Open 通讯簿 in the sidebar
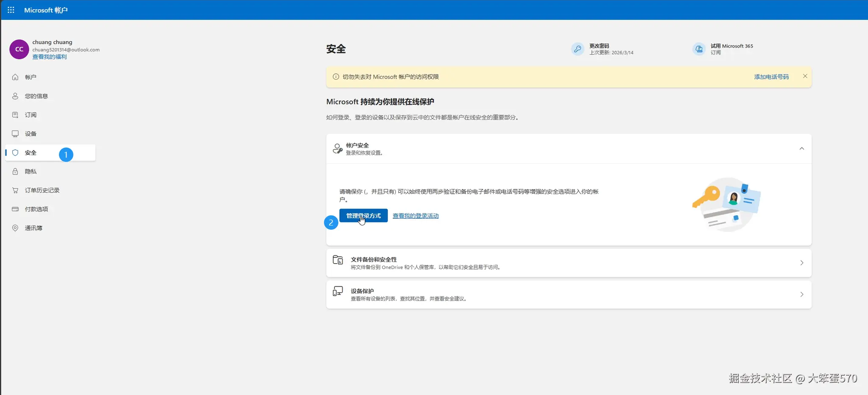 click(50, 228)
